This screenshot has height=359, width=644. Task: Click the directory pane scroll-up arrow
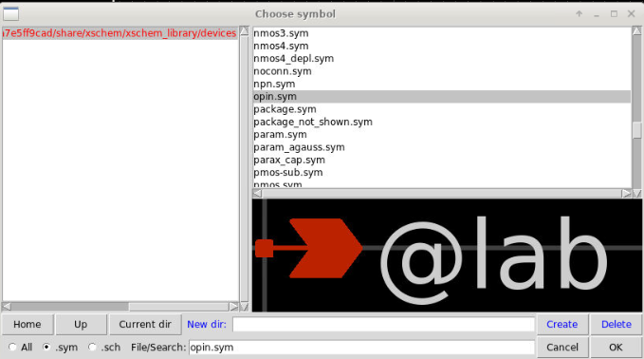pyautogui.click(x=244, y=31)
